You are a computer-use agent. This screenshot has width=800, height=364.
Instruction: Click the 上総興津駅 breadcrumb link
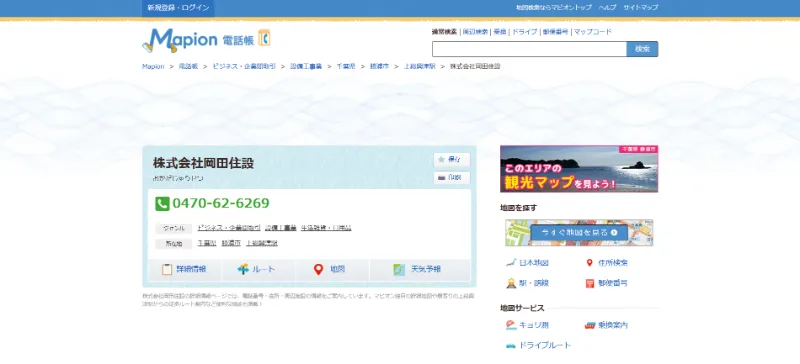[x=420, y=66]
